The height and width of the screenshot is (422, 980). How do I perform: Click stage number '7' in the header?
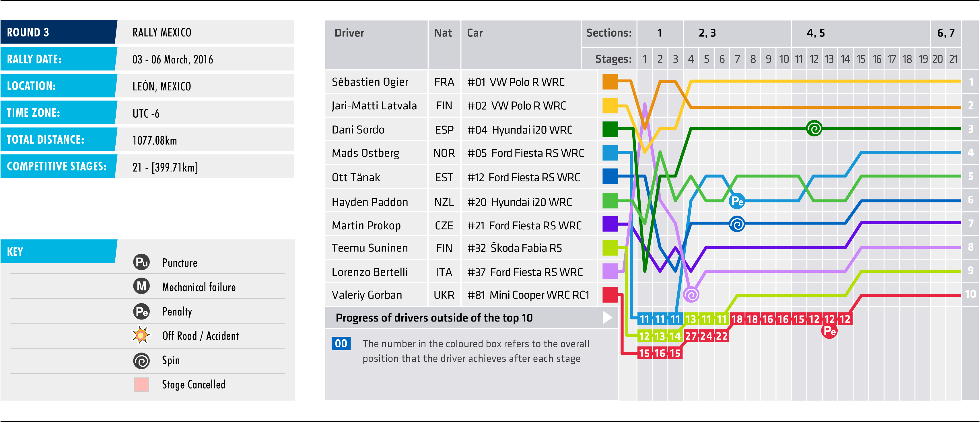[x=737, y=59]
